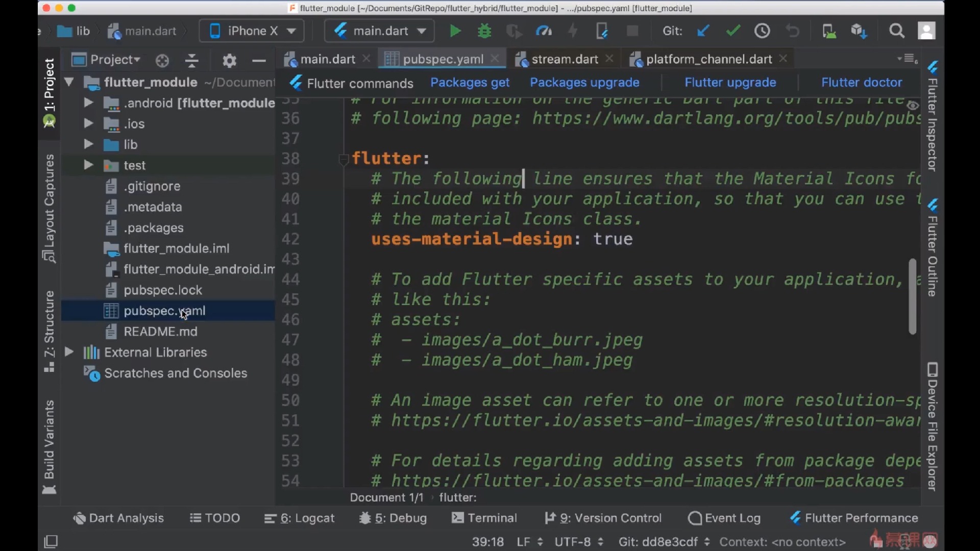Collapse flutter_module root folder
This screenshot has width=980, height=551.
69,82
